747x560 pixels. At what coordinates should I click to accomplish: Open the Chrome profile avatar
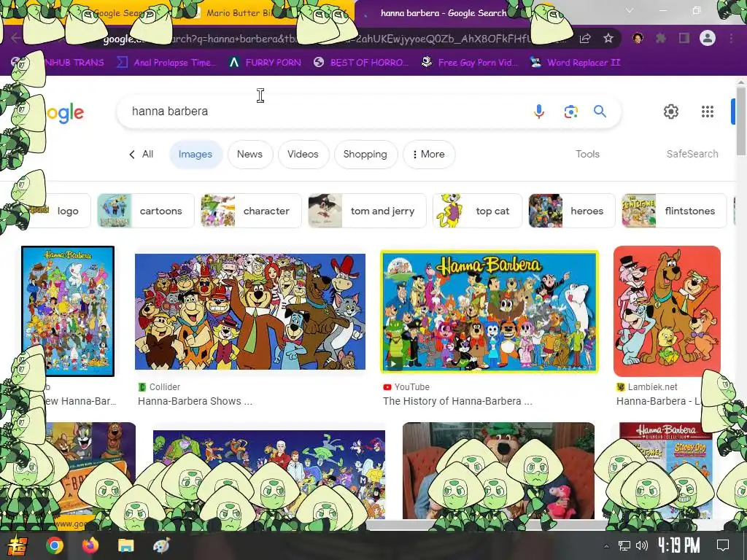pyautogui.click(x=708, y=38)
